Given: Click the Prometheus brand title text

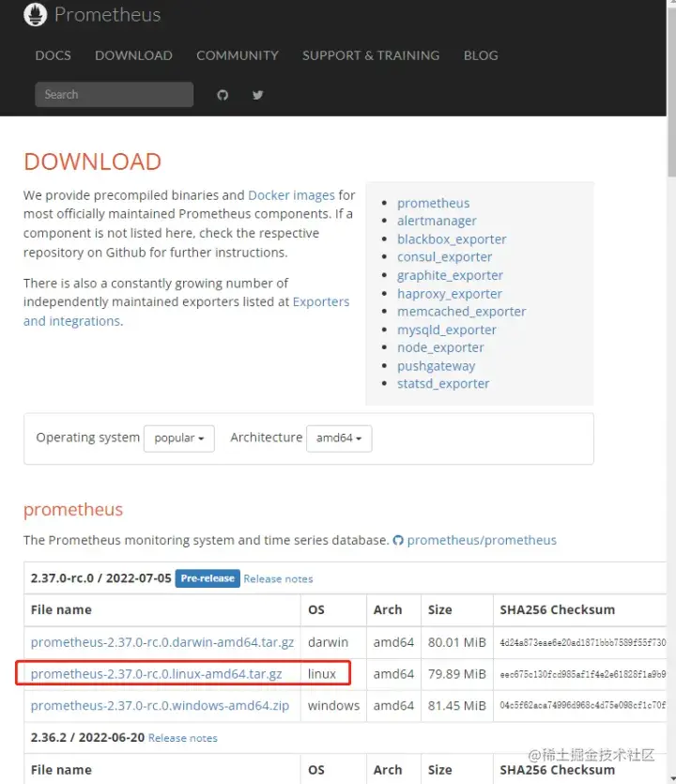Looking at the screenshot, I should [x=107, y=14].
